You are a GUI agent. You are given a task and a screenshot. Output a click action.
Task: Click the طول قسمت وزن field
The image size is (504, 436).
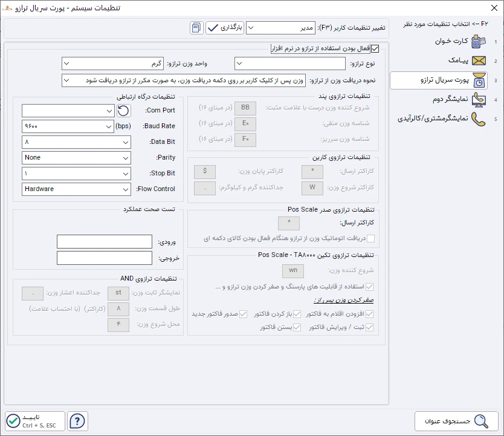pyautogui.click(x=118, y=310)
